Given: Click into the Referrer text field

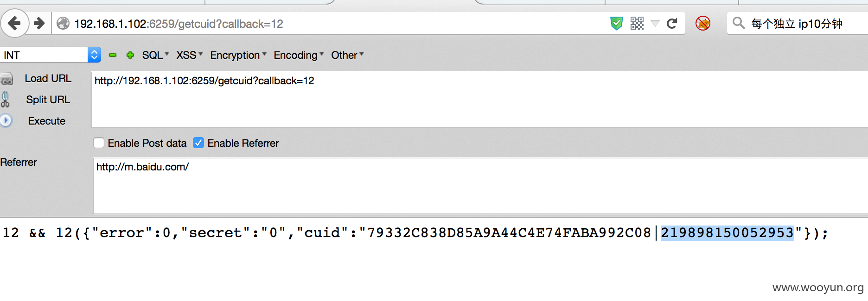Looking at the screenshot, I should pos(480,186).
